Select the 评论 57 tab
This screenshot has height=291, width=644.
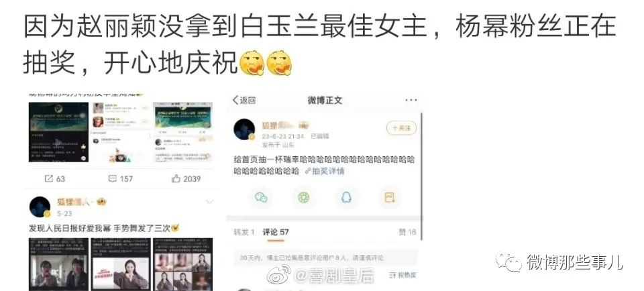(x=276, y=232)
